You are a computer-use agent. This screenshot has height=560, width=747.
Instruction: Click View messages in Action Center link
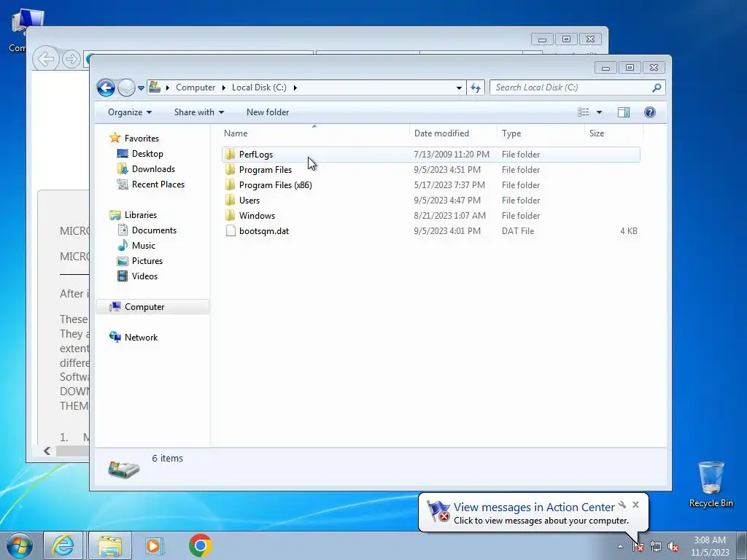tap(533, 507)
